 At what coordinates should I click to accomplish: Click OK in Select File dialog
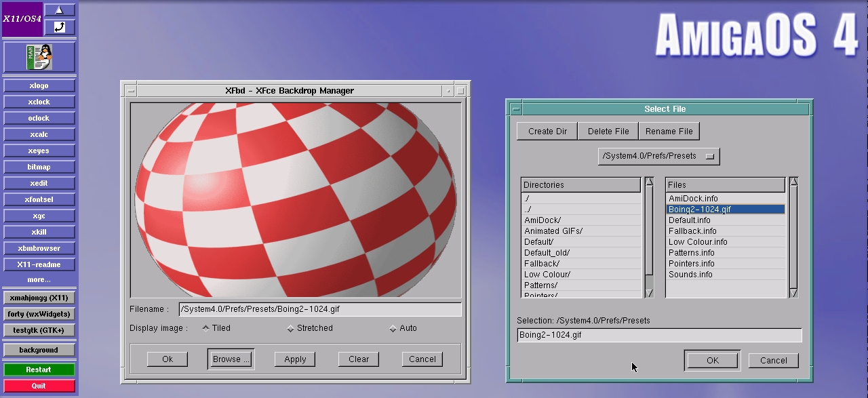coord(712,361)
